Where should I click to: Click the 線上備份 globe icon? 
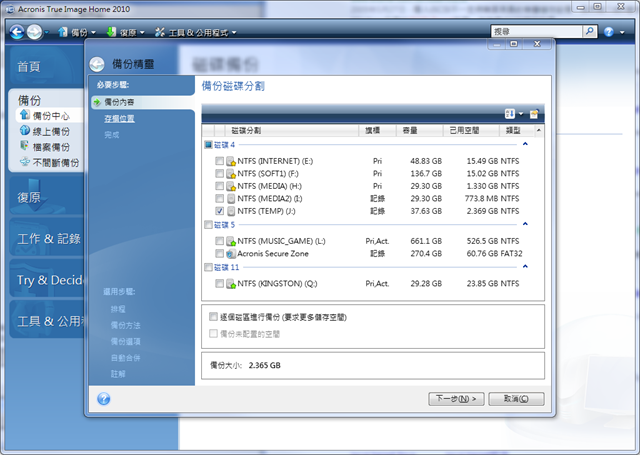pyautogui.click(x=25, y=131)
